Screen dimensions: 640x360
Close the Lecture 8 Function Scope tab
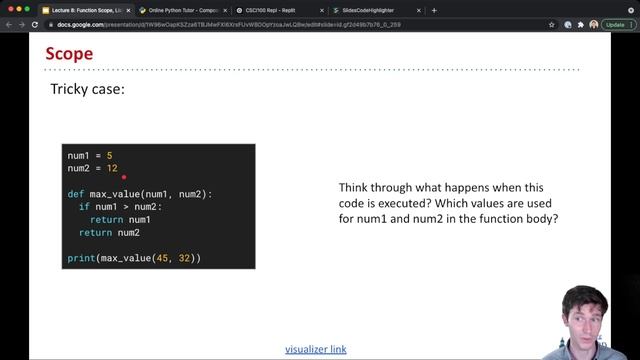point(128,11)
